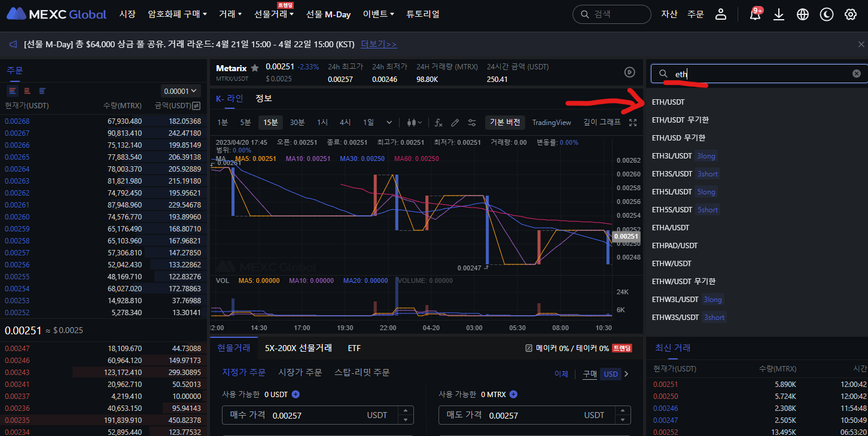Close the 선물 M-Day announcement banner
This screenshot has width=868, height=436.
pyautogui.click(x=861, y=44)
